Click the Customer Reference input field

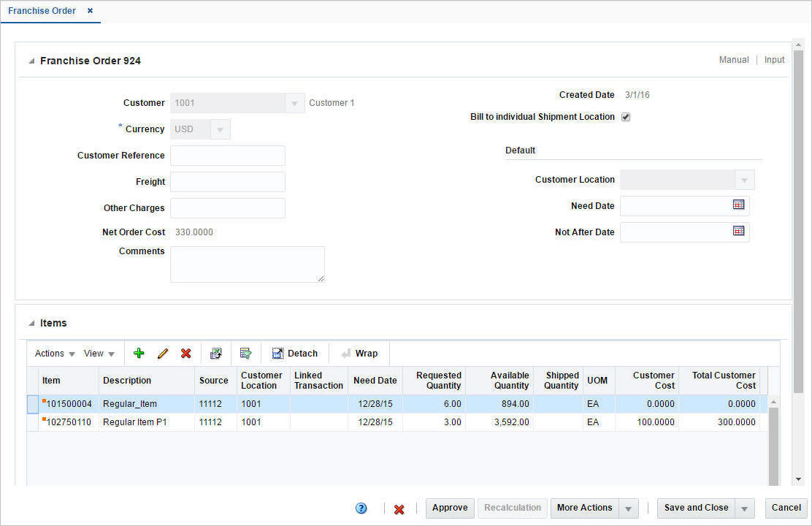(x=228, y=156)
